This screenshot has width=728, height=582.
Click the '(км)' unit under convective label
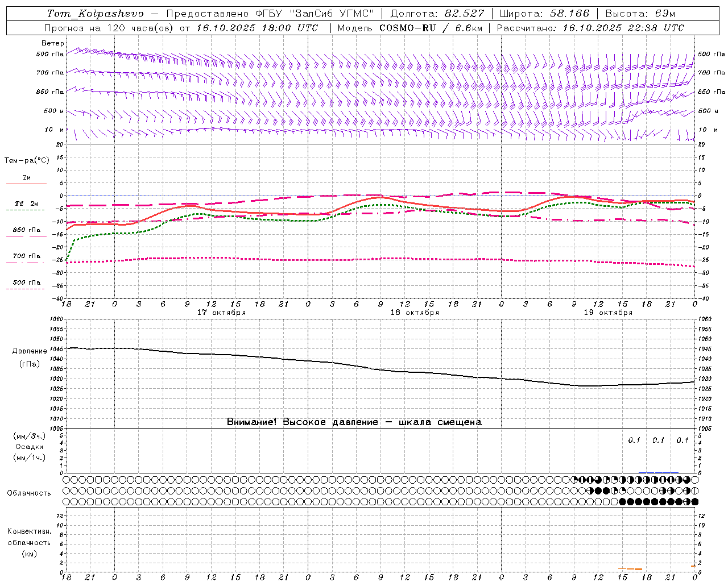(x=30, y=553)
